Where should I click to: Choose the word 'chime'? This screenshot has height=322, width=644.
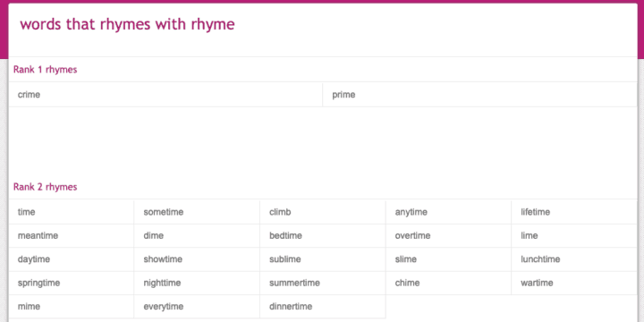click(407, 283)
